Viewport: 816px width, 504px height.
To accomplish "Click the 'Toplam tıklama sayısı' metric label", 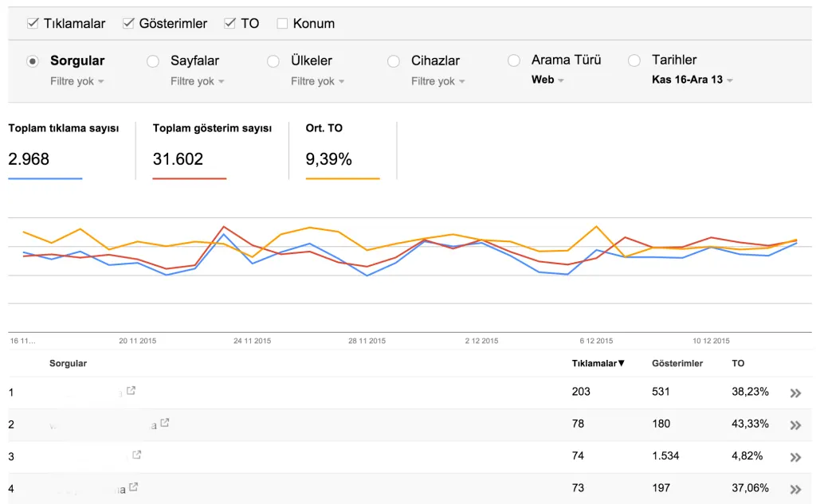I will (64, 128).
